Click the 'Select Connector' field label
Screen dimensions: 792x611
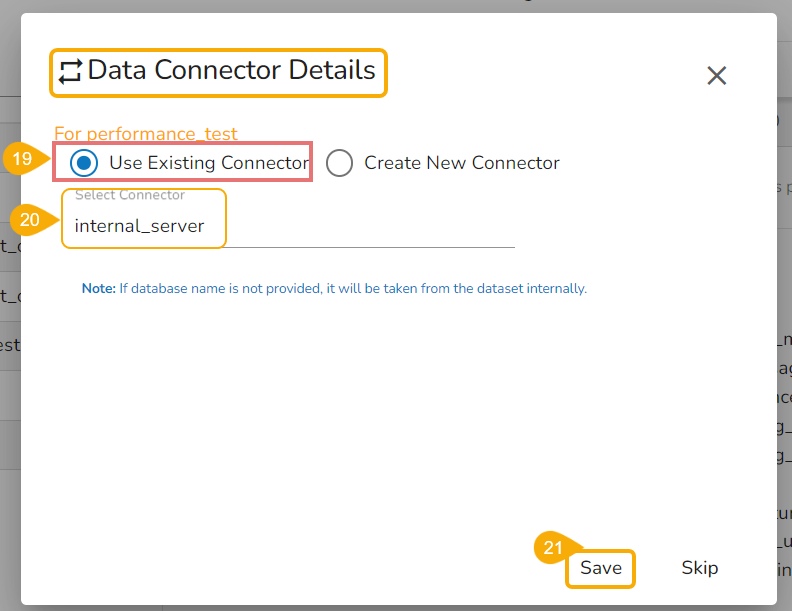point(130,195)
